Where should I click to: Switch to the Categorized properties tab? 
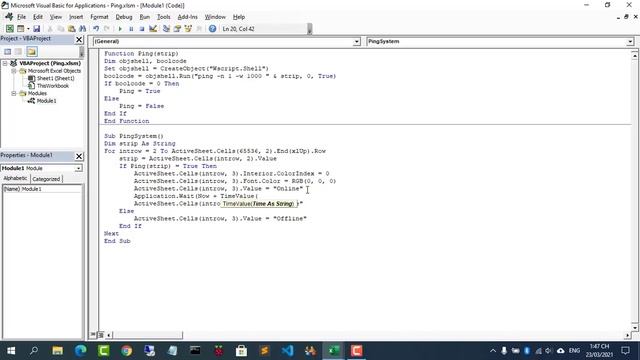click(46, 179)
